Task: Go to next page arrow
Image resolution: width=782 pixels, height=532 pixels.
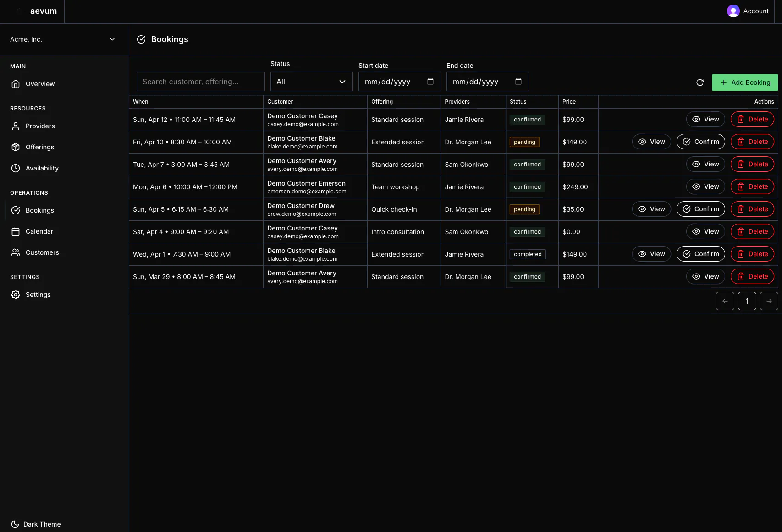Action: tap(769, 301)
